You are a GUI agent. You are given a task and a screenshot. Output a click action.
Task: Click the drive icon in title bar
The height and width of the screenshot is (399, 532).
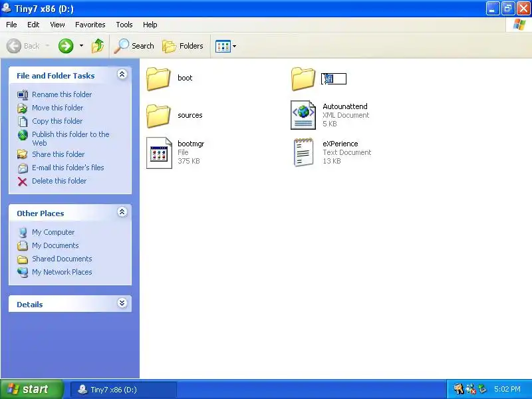click(x=6, y=8)
